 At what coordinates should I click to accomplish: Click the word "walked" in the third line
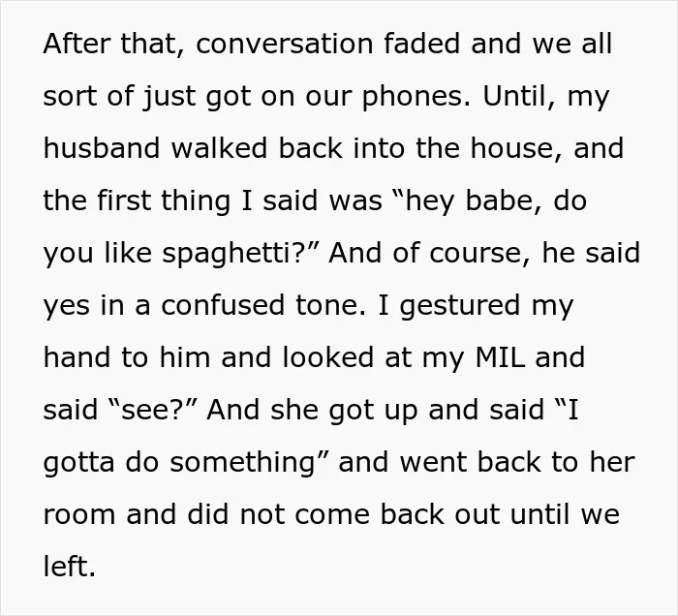[219, 148]
